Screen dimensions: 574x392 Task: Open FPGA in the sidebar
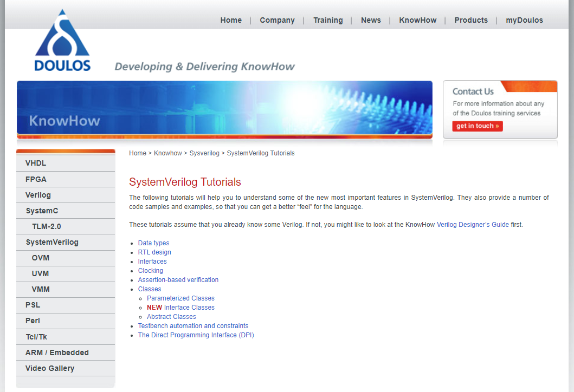66,179
